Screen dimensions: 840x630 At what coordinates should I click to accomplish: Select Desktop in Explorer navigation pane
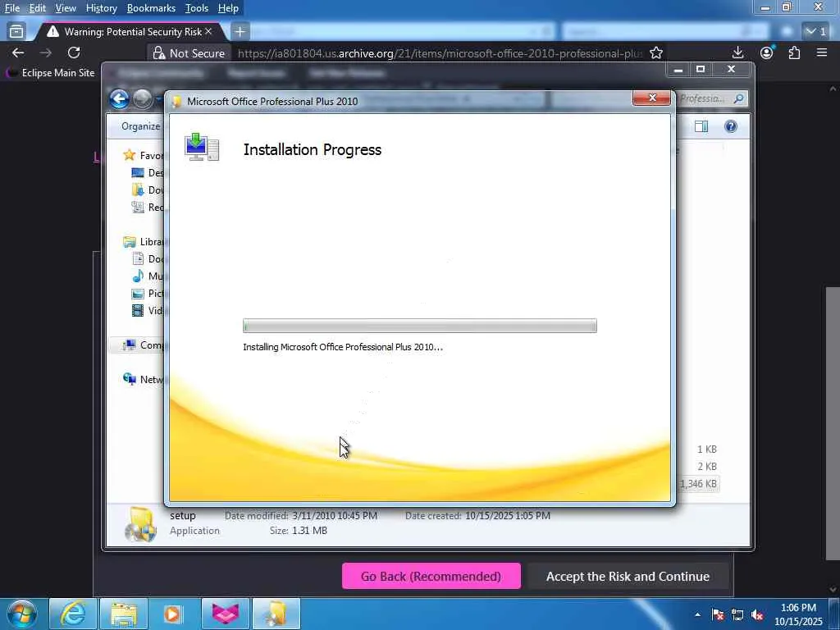(148, 172)
